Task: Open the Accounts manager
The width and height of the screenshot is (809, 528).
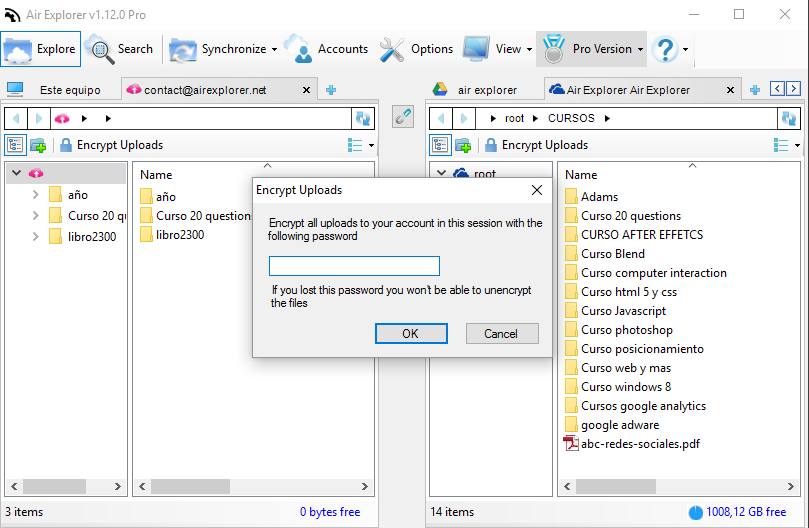Action: pos(326,49)
